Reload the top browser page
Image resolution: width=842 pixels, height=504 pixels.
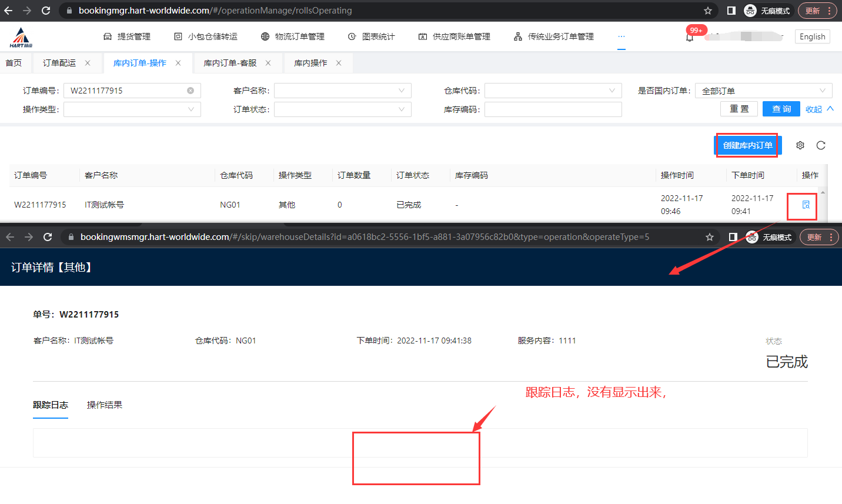pyautogui.click(x=46, y=11)
